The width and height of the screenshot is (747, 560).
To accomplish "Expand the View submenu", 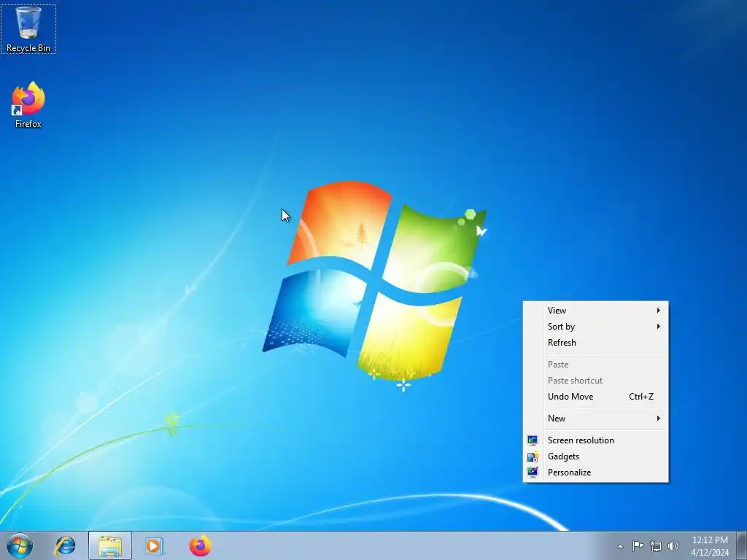I will (x=595, y=311).
